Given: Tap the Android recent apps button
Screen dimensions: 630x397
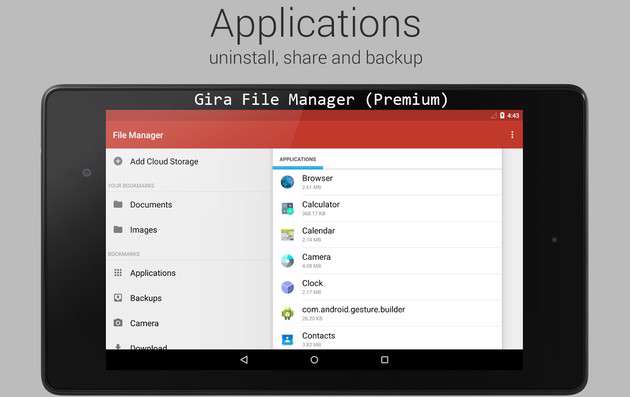Looking at the screenshot, I should (385, 360).
